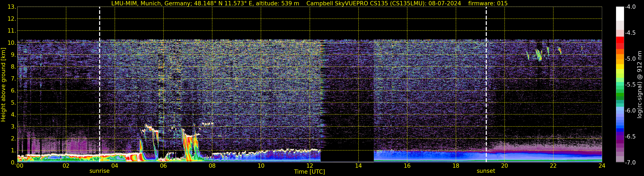644x176 pixels.
Task: Click the red segment of the colorbar
Action: [620, 40]
